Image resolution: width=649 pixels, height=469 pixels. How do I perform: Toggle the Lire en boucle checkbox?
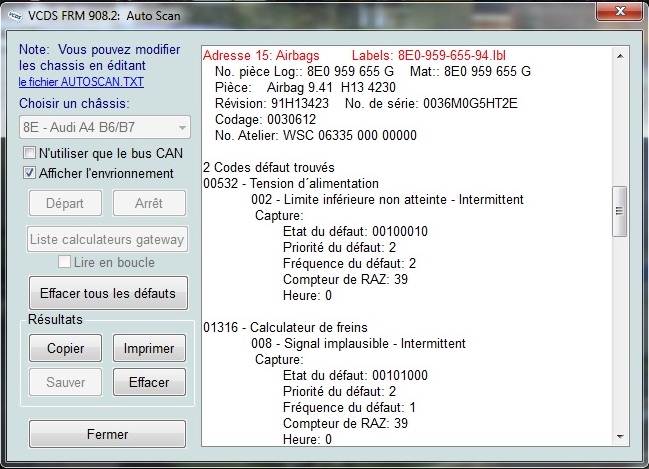click(64, 262)
